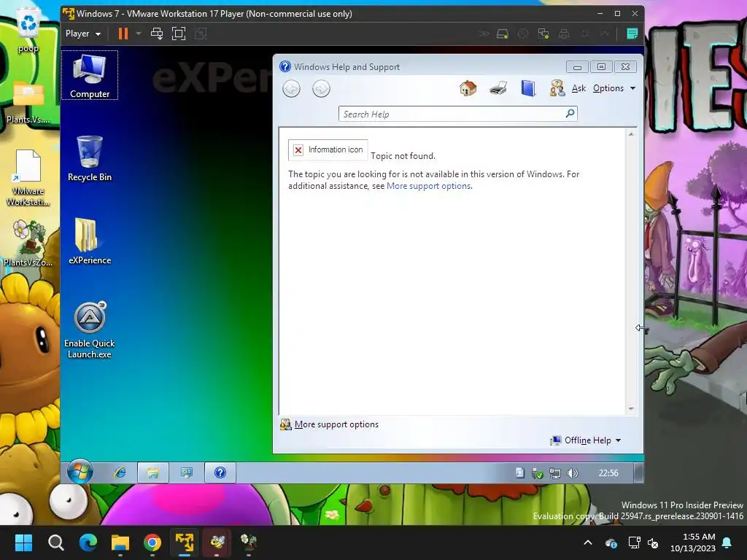The width and height of the screenshot is (747, 560).
Task: Click the Ask text button in Help
Action: (x=578, y=88)
